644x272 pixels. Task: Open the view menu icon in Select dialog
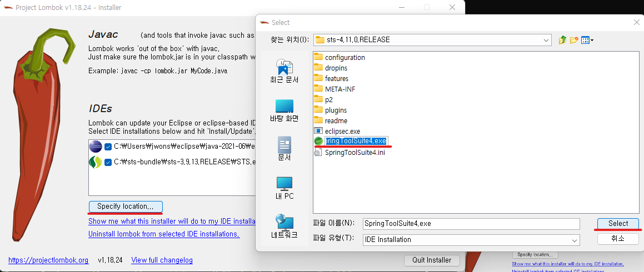tap(587, 40)
